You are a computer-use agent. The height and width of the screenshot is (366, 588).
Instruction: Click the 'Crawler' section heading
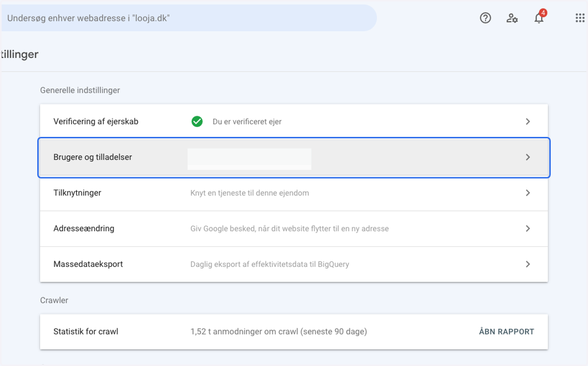(54, 300)
